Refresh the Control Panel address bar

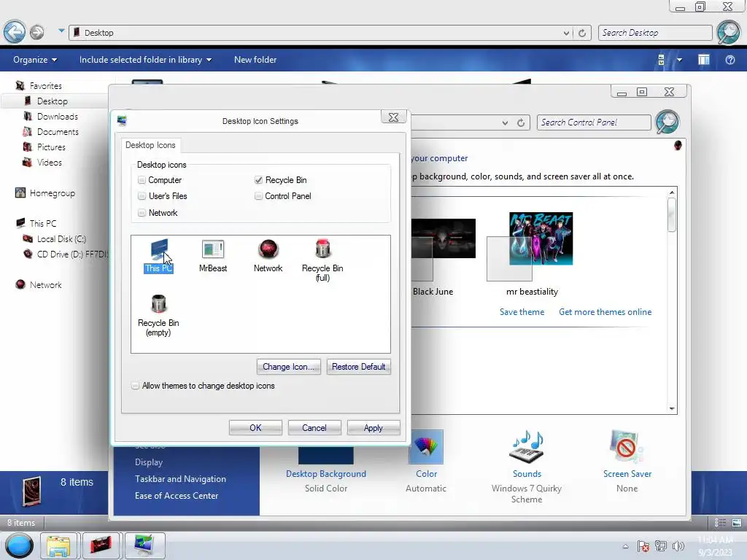[x=521, y=122]
